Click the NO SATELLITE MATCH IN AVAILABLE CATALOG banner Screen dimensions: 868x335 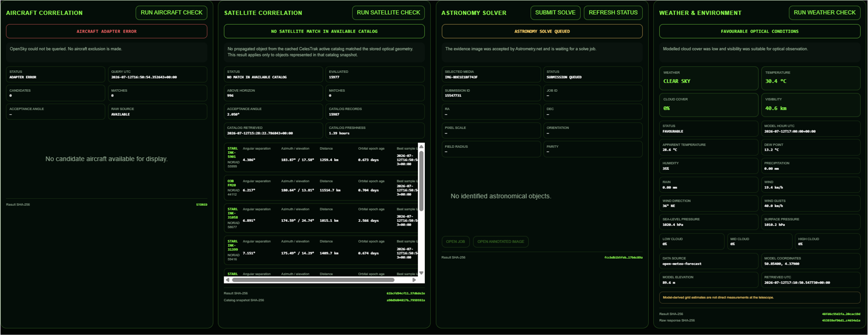[x=324, y=31]
